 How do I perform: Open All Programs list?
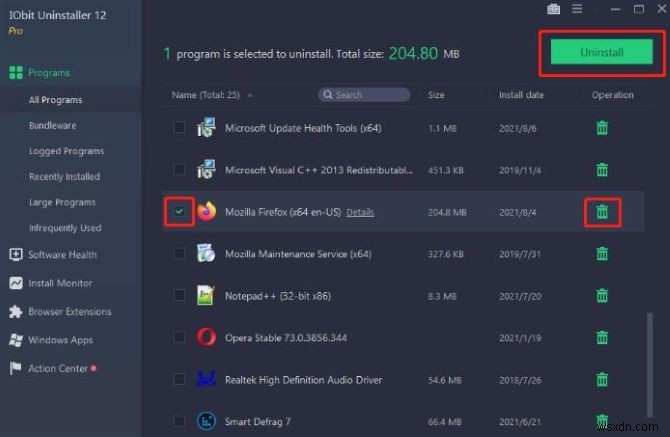[56, 100]
